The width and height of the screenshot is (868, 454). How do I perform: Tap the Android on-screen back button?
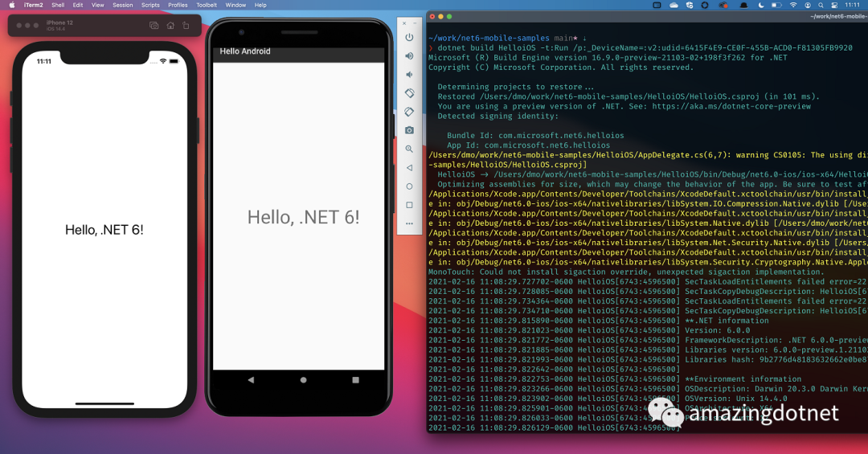(x=251, y=380)
